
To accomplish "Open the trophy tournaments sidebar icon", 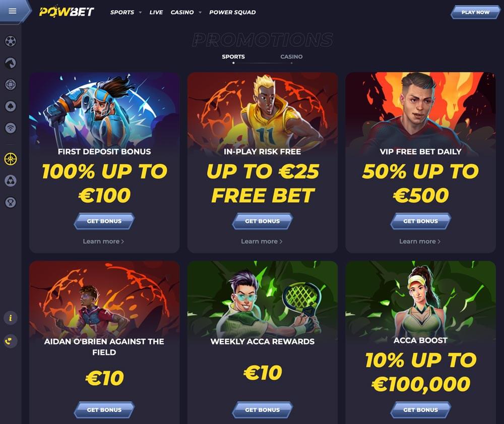I will tap(11, 202).
